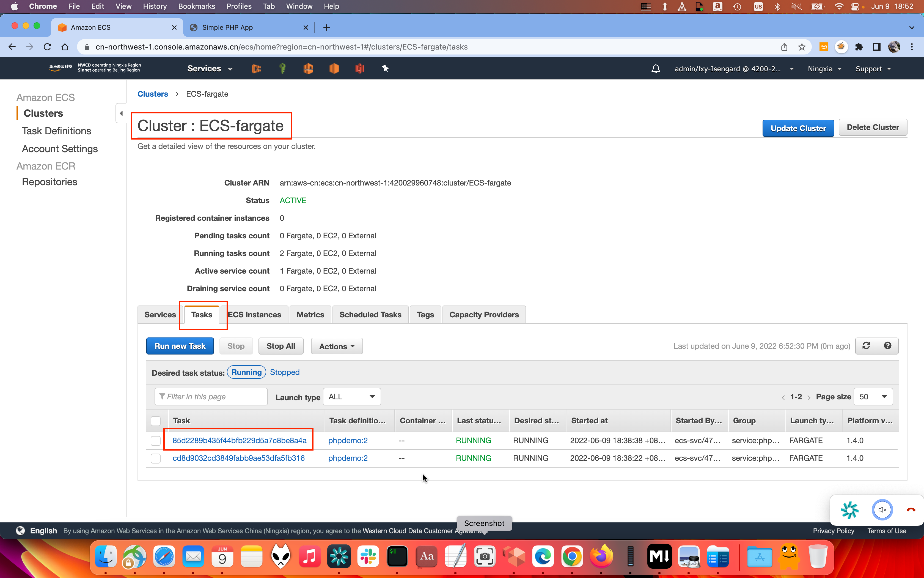This screenshot has width=924, height=578.
Task: Check the task cd8d9032cd3849fabb9ae53dfa5fb316 row
Action: click(x=155, y=458)
